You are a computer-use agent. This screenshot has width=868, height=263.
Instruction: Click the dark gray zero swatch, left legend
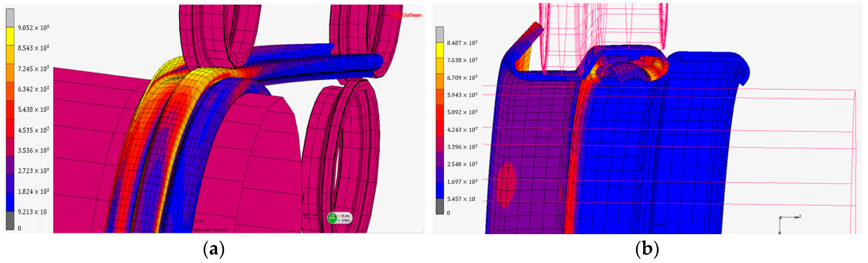click(10, 221)
